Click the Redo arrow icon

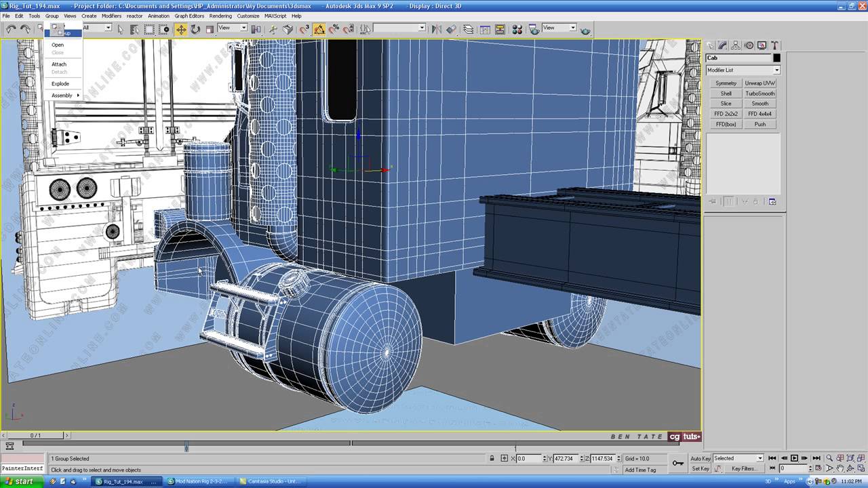pos(25,29)
